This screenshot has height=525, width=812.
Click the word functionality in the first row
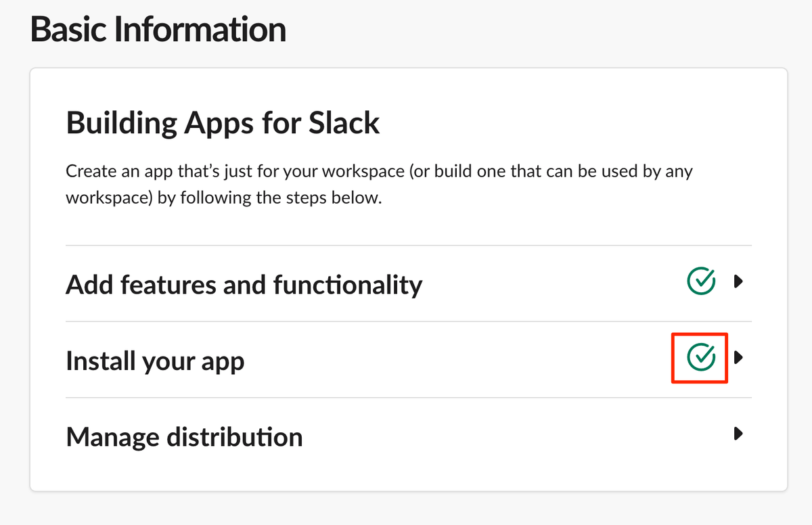tap(348, 284)
